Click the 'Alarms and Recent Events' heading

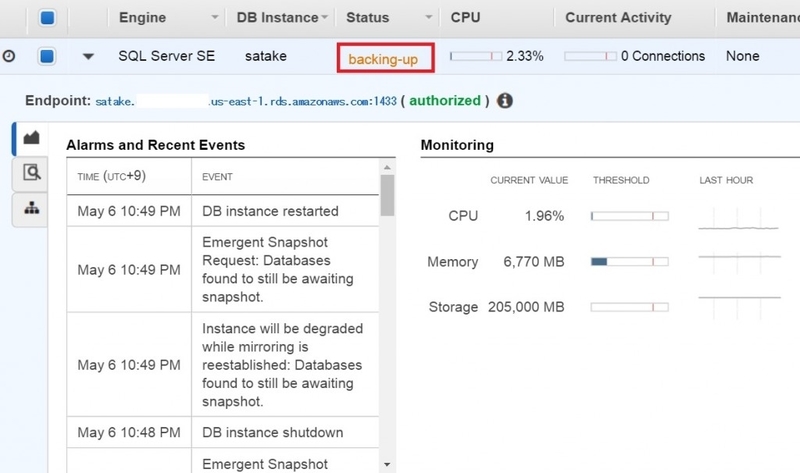click(156, 145)
